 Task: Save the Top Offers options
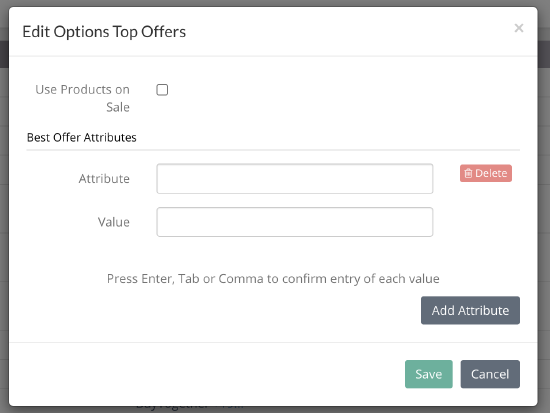429,374
